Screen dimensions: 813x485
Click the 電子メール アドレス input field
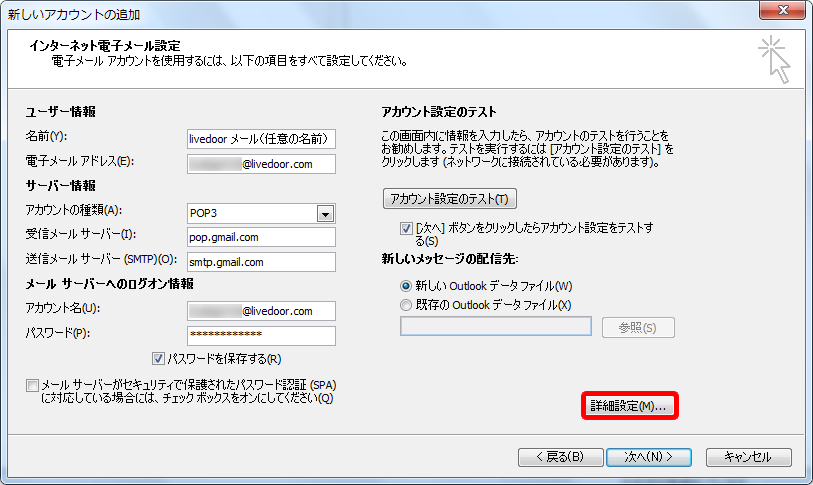point(261,163)
